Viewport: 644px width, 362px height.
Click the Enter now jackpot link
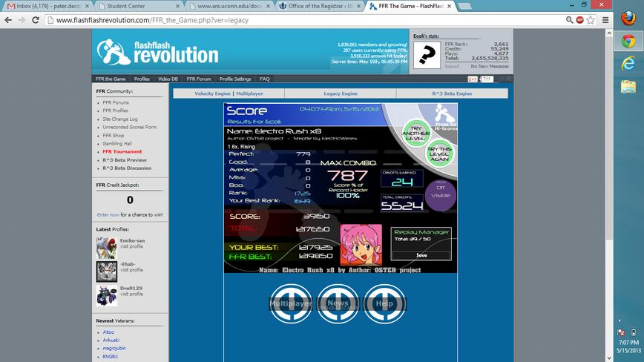click(108, 214)
